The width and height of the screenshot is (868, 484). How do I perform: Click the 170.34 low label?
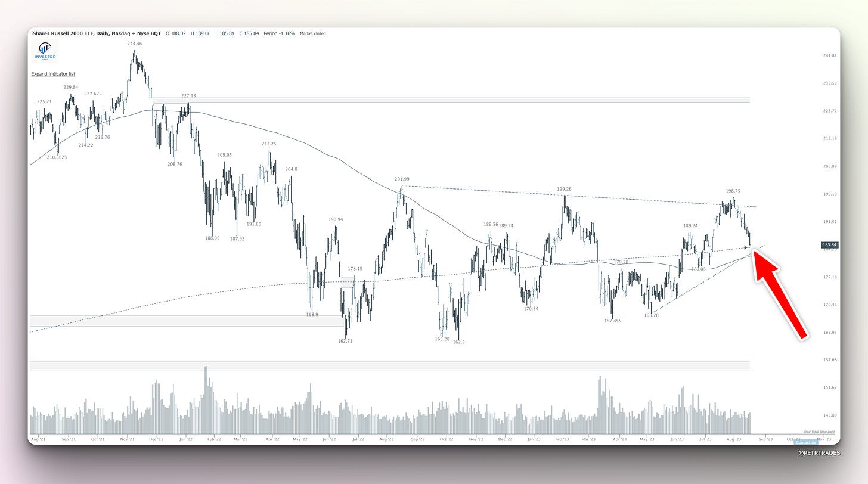point(531,309)
